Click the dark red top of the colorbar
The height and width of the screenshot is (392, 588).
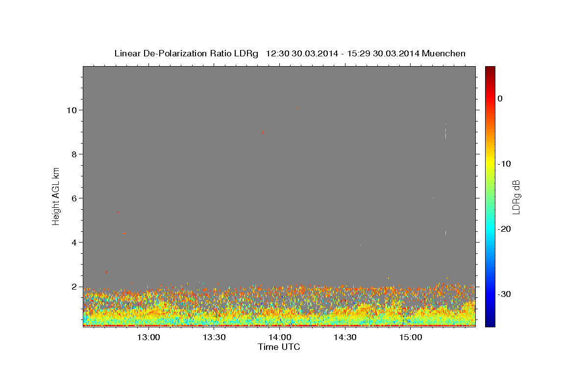pyautogui.click(x=490, y=69)
